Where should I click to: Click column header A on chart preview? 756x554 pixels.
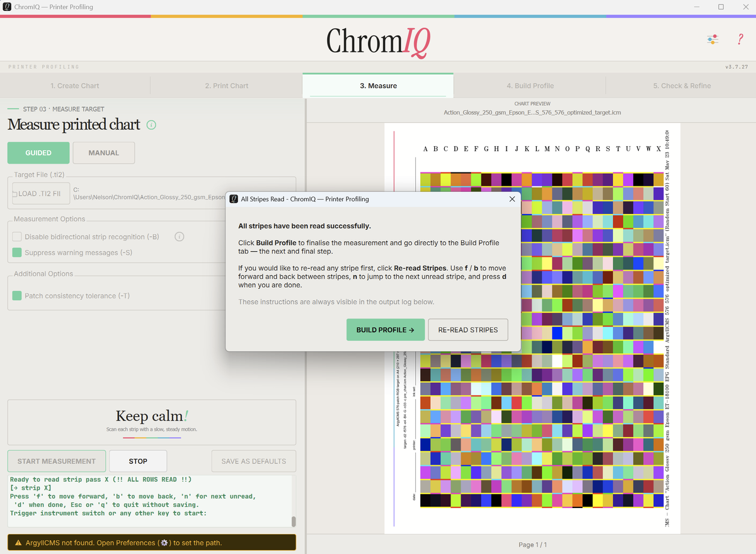tap(426, 149)
